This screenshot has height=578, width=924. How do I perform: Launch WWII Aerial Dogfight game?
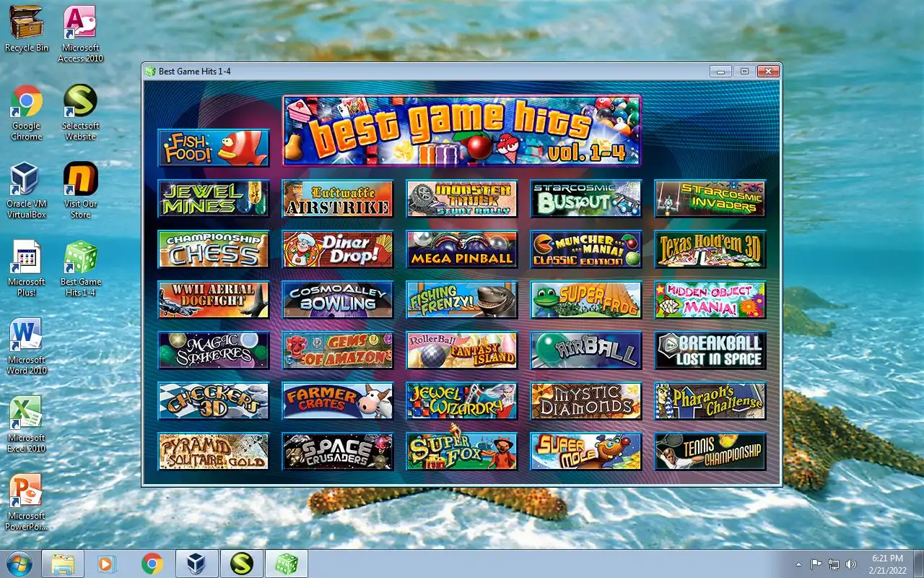214,300
